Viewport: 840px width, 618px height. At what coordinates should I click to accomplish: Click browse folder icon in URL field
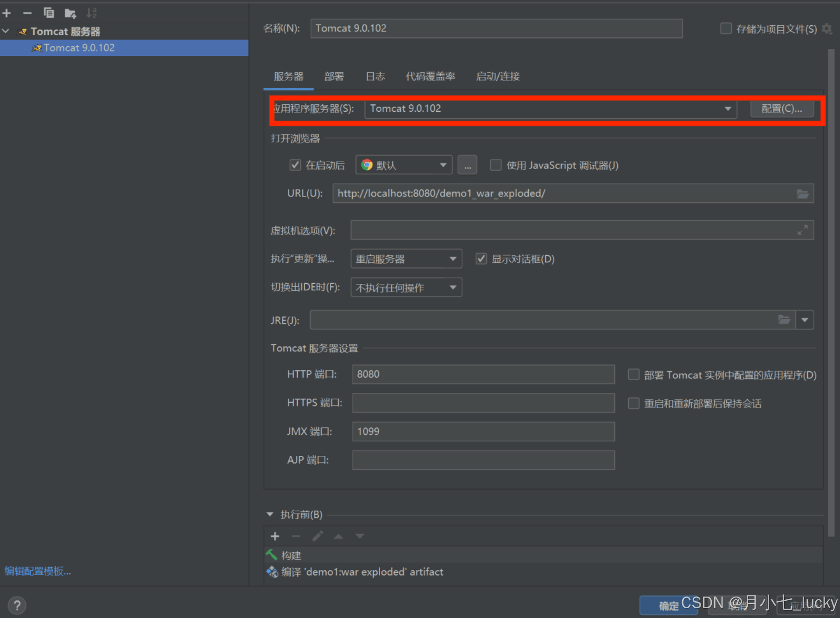click(x=803, y=193)
